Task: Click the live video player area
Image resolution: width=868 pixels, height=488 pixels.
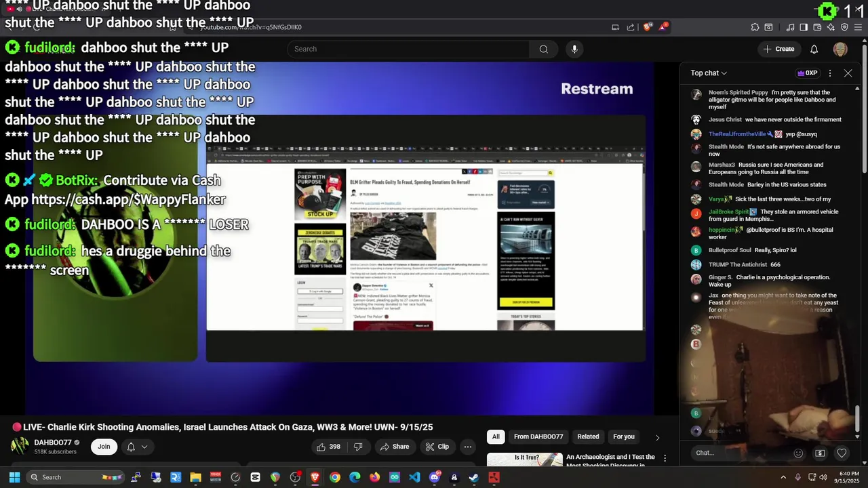Action: coord(339,237)
